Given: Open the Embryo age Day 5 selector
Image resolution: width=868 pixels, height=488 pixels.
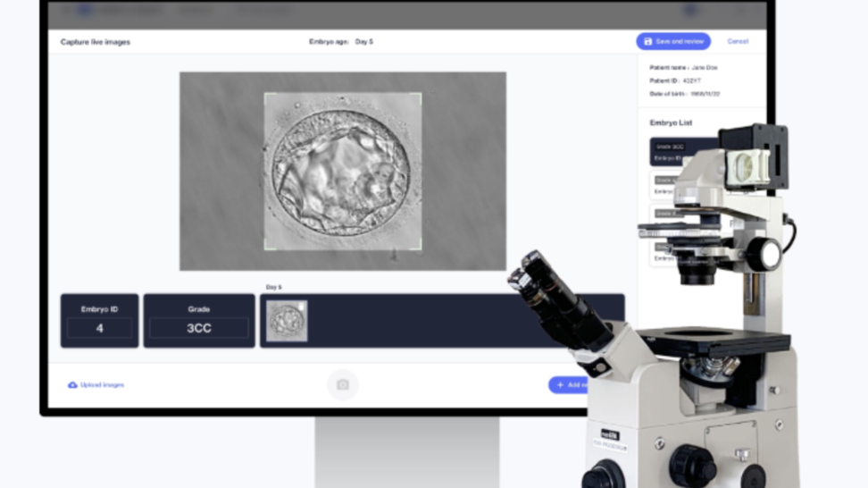Looking at the screenshot, I should pyautogui.click(x=363, y=41).
